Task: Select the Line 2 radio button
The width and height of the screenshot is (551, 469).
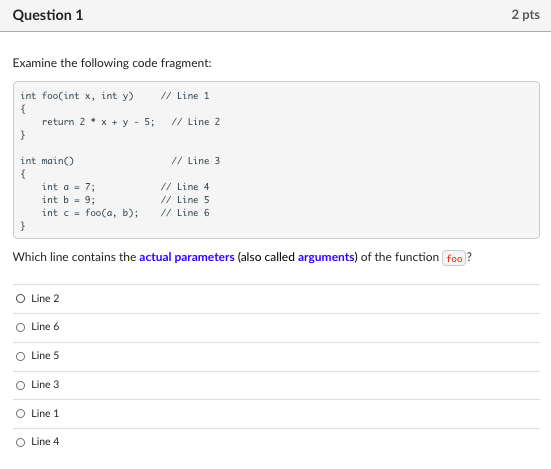Action: [20, 299]
